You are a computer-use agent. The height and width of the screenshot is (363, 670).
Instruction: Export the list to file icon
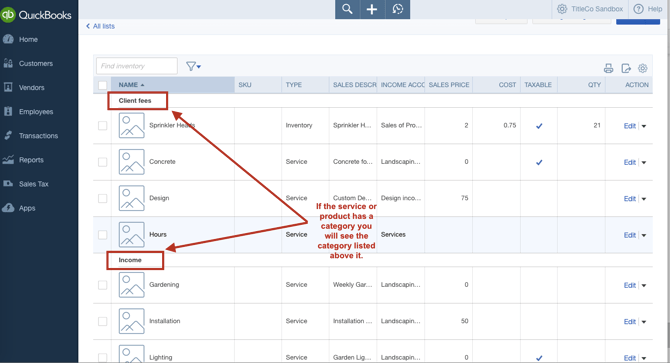(626, 68)
